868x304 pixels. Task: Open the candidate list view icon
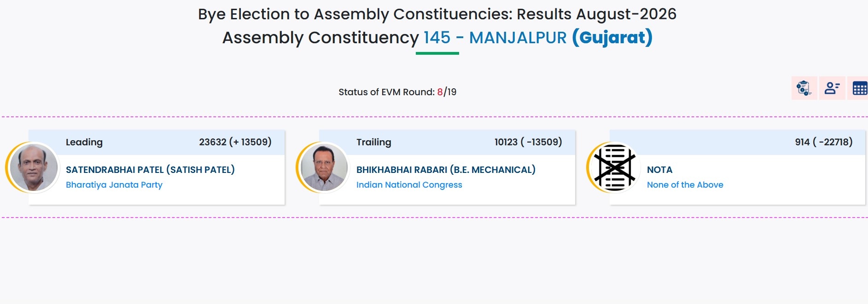pos(832,88)
